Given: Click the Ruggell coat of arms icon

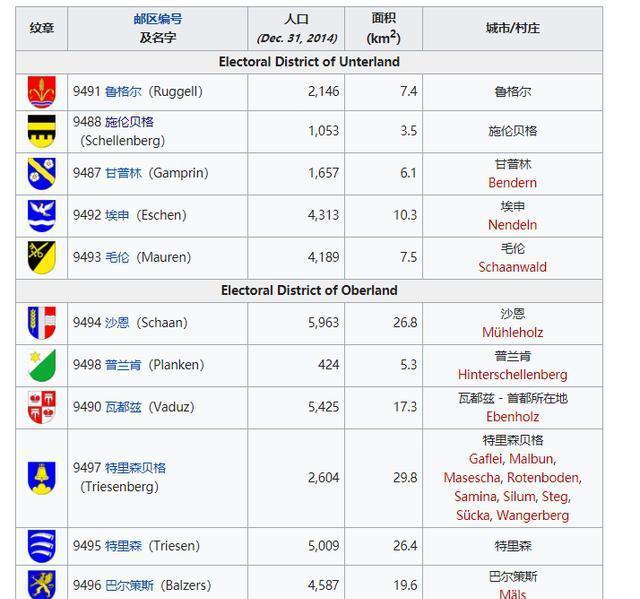Looking at the screenshot, I should [x=41, y=92].
